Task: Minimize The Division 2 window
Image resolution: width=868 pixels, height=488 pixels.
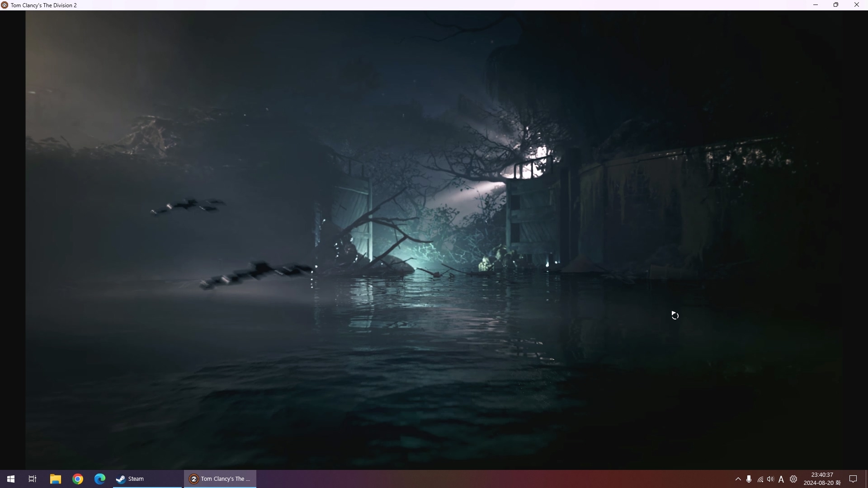Action: pos(816,5)
